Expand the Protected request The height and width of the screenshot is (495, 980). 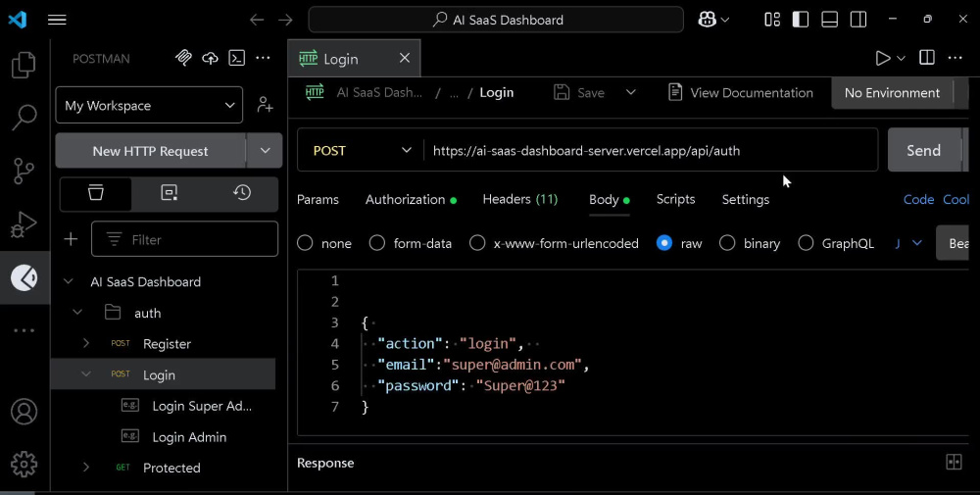coord(86,467)
